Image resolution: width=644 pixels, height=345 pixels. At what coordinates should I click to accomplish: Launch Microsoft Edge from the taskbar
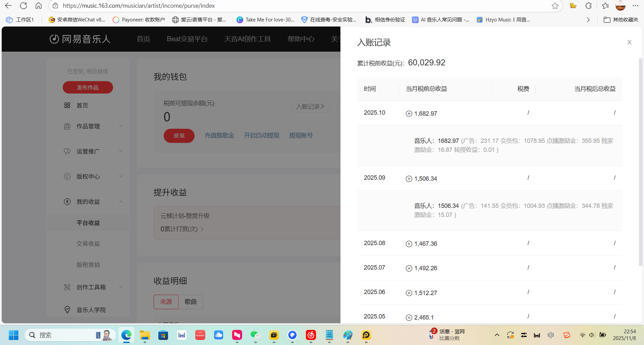(x=126, y=335)
